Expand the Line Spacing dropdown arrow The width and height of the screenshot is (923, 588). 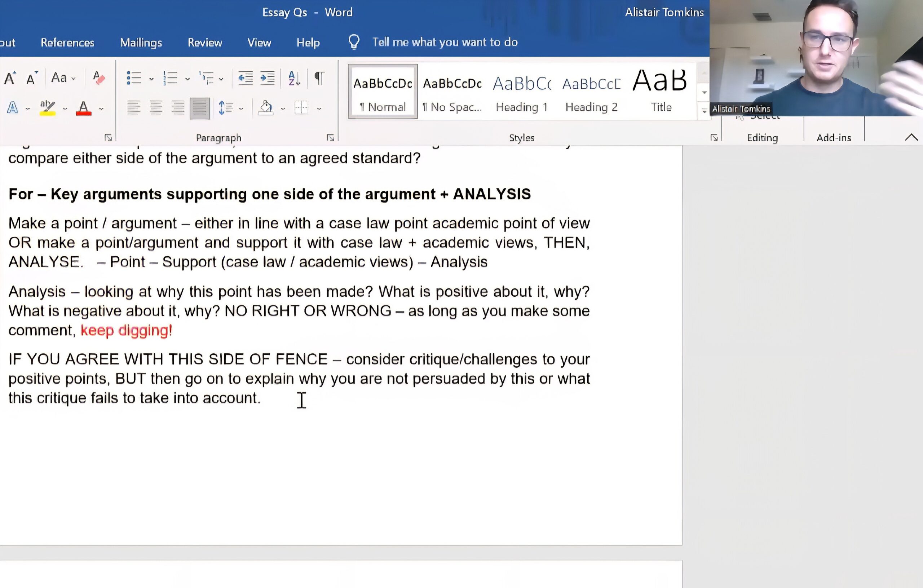point(241,109)
